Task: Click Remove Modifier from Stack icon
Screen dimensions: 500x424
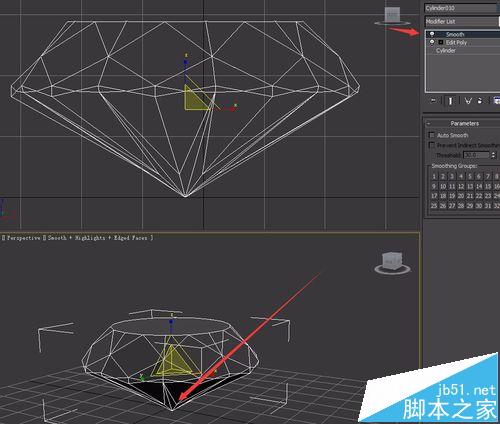Action: pyautogui.click(x=480, y=101)
